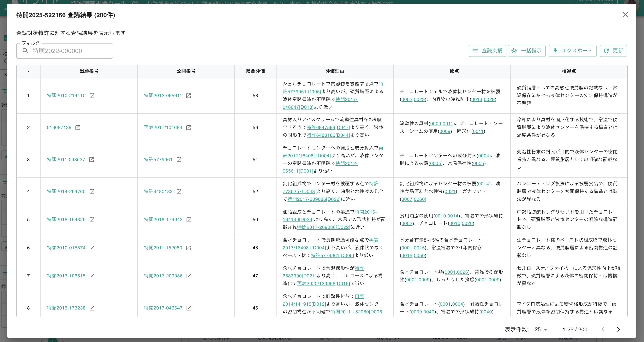This screenshot has width=644, height=342.
Task: Open external link icon next to 特願2010-214410
Action: (92, 96)
